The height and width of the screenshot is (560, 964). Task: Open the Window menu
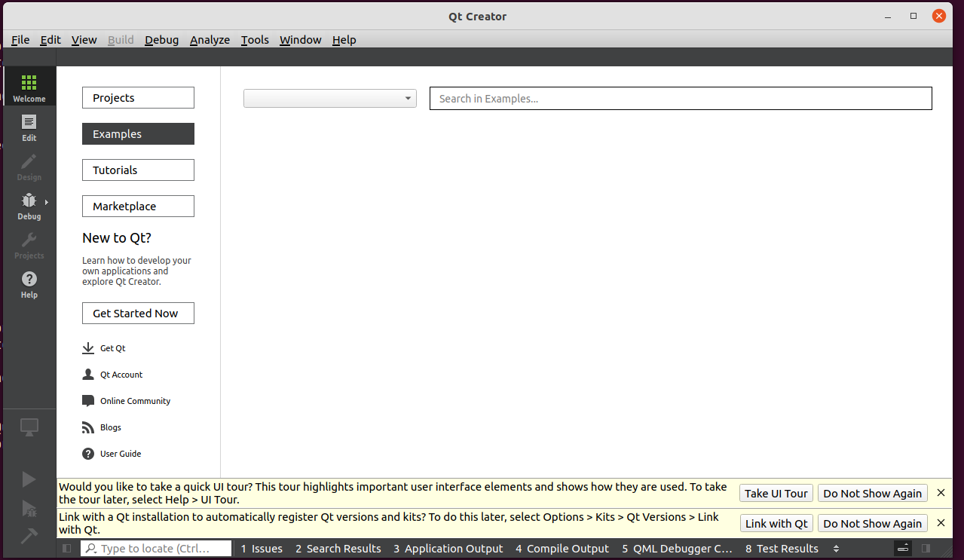coord(300,40)
